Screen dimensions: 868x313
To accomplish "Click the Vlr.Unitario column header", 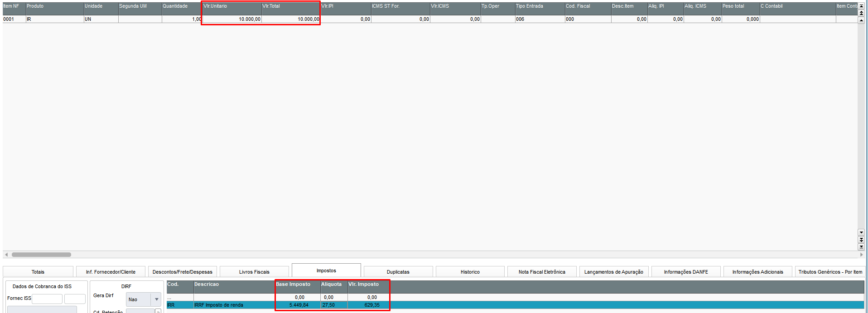I will (x=232, y=9).
